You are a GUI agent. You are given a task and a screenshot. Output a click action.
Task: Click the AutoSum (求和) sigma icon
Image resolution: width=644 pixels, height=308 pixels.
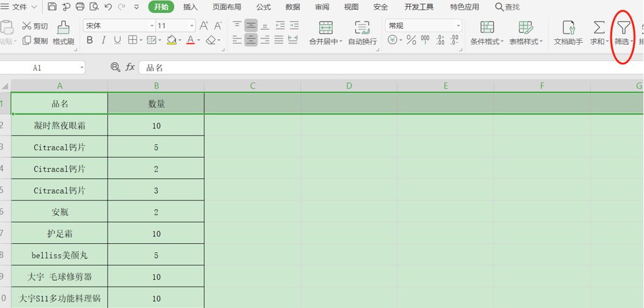599,28
